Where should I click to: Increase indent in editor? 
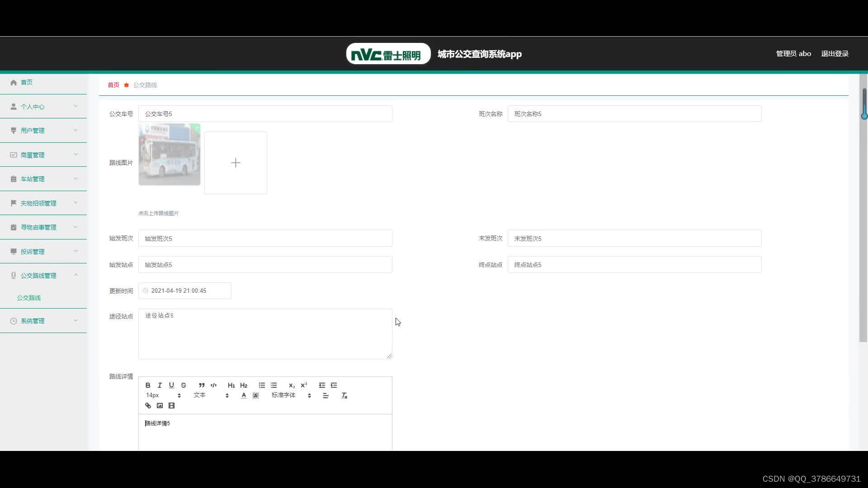point(334,385)
